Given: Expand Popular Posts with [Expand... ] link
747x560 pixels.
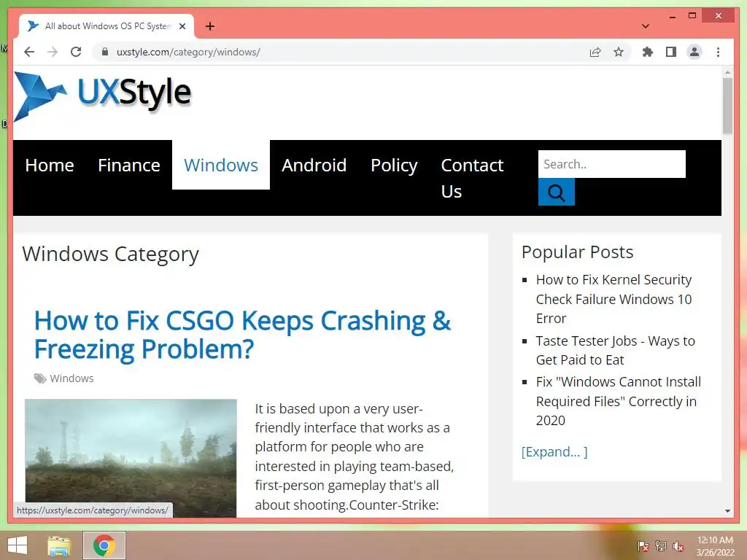Looking at the screenshot, I should (554, 452).
